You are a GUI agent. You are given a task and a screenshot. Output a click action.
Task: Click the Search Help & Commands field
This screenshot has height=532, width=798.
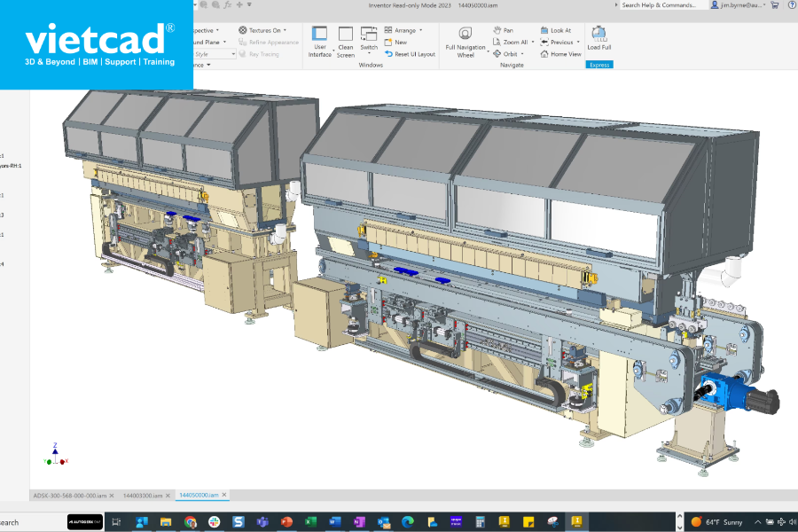tap(662, 5)
